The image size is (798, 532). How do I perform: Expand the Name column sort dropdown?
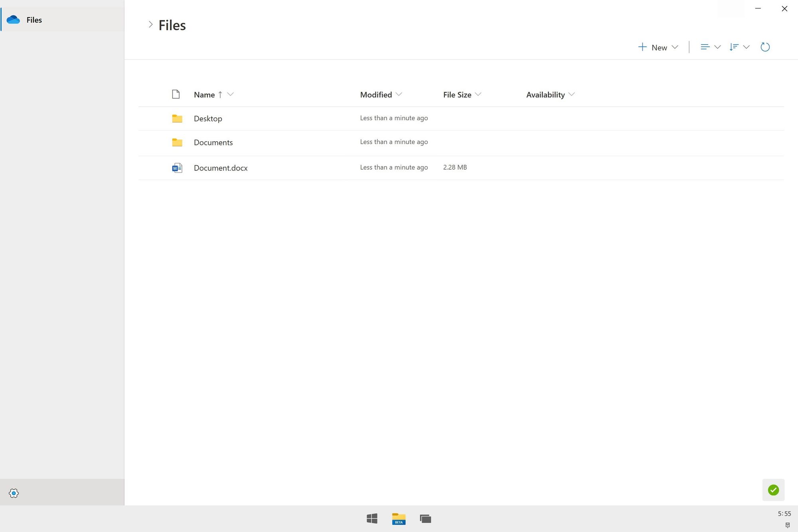click(231, 95)
